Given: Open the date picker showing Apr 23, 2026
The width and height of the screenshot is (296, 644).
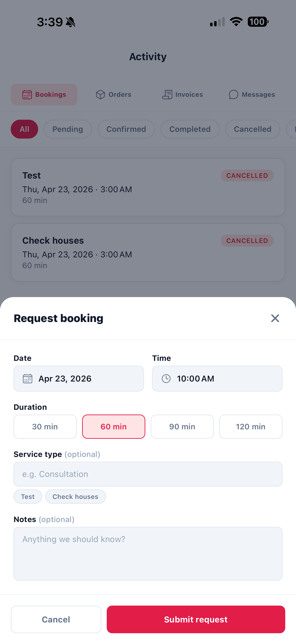Looking at the screenshot, I should click(x=79, y=379).
